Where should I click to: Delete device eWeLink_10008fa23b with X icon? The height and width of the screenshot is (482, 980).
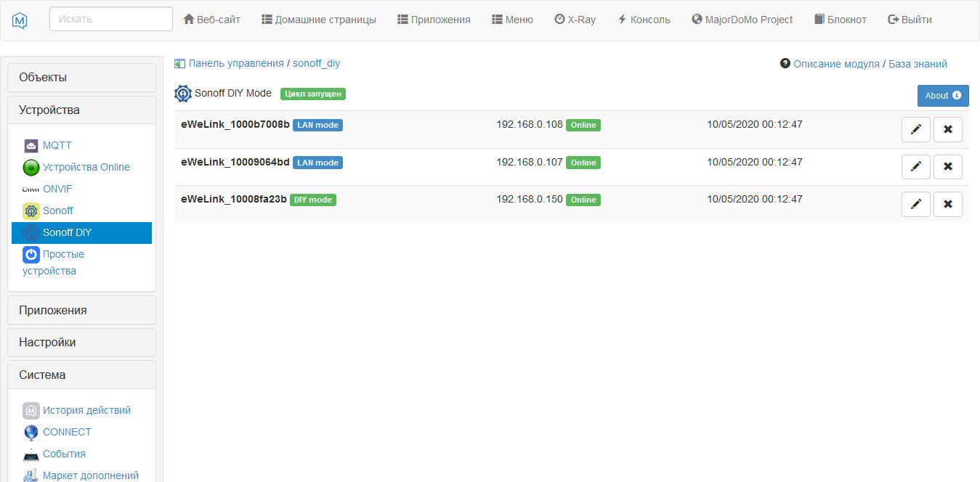tap(948, 204)
